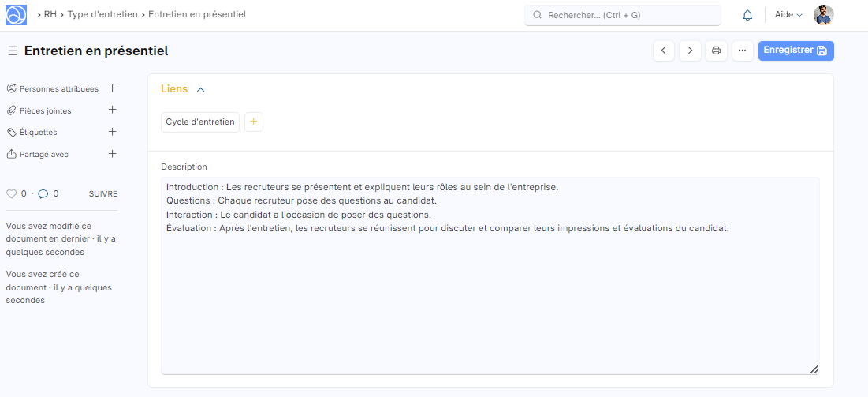Toggle the sidebar hamburger icon
868x397 pixels.
tap(13, 51)
